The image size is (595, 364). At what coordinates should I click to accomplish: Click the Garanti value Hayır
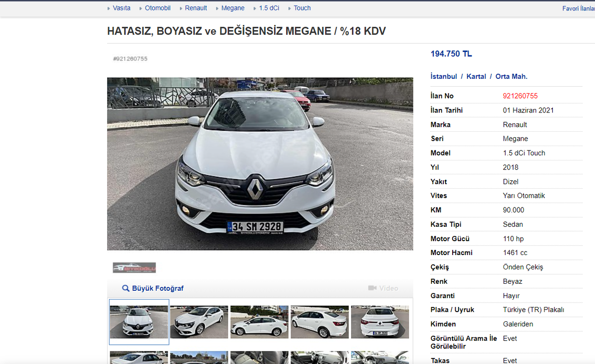(511, 296)
